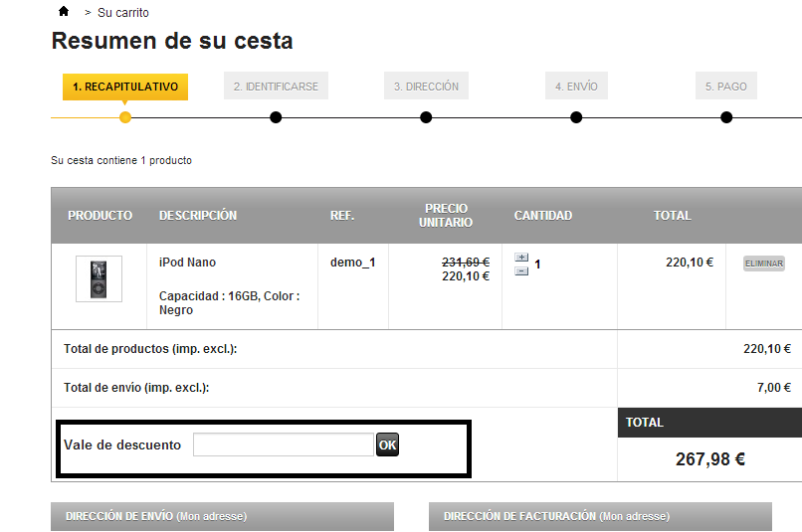Open the 4. Envío step
This screenshot has width=802, height=532.
(576, 87)
